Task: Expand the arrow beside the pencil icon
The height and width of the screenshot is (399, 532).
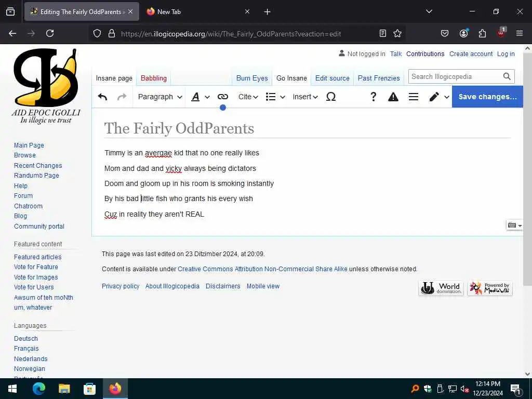Action: 447,97
